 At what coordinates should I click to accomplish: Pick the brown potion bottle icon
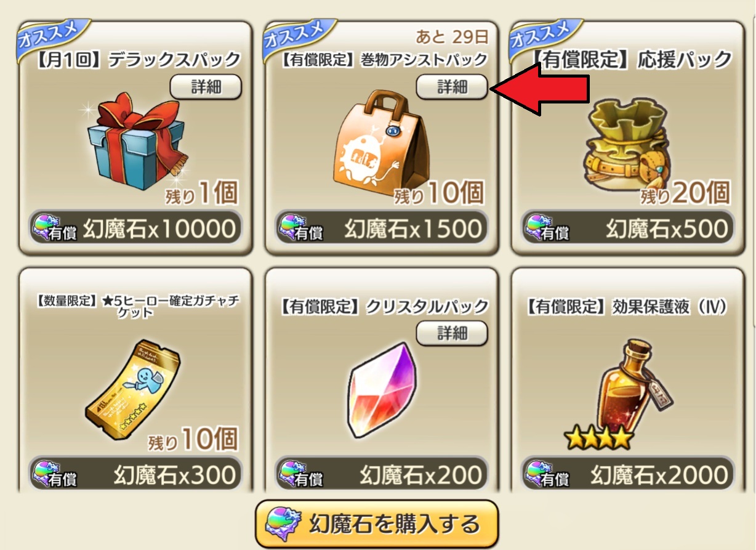629,386
